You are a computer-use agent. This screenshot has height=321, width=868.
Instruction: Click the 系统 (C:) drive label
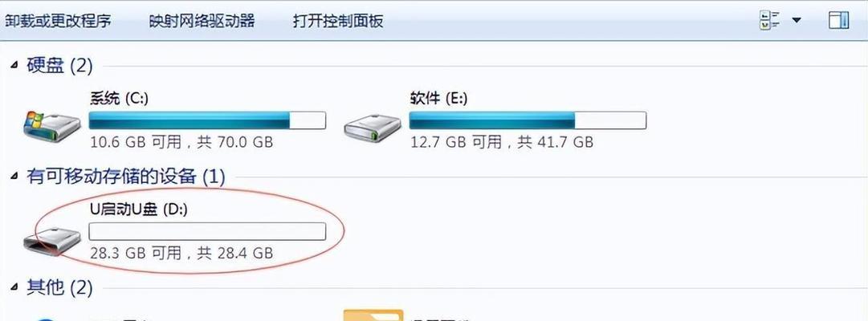(x=119, y=99)
